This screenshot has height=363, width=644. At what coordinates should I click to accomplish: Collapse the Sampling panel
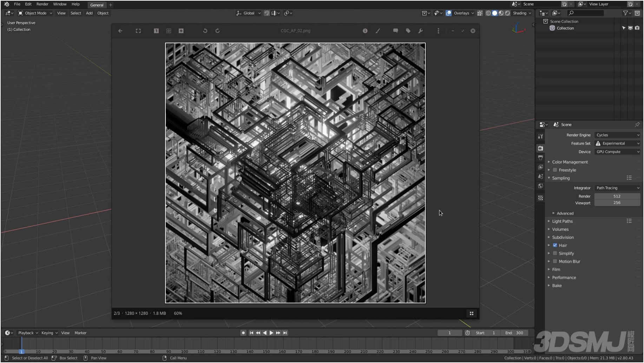(x=560, y=178)
